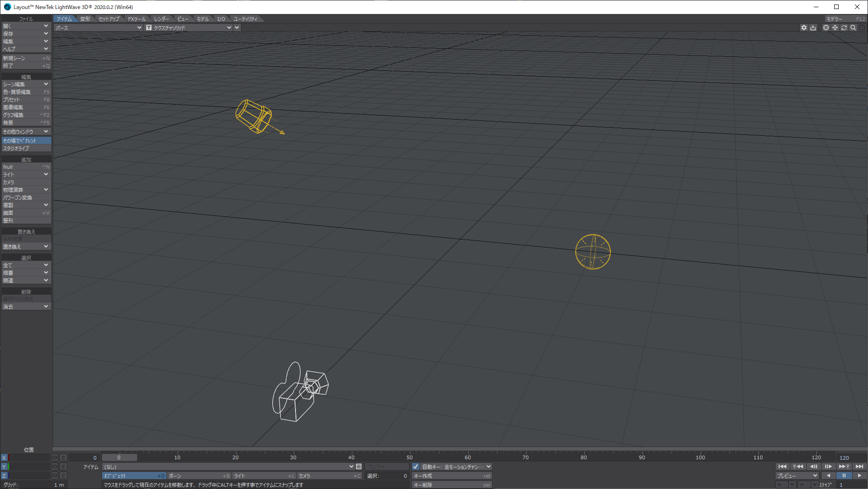Jump to first frame button
868x489 pixels.
[783, 466]
